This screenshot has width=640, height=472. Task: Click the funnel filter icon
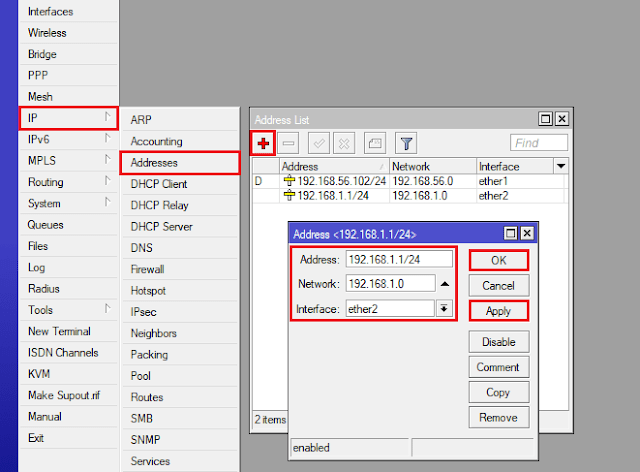tap(406, 143)
